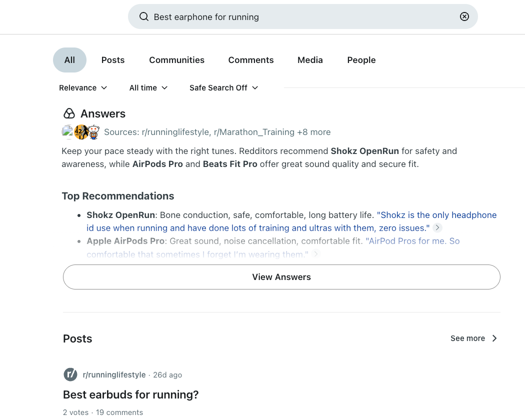
Task: Click the search magnifier icon
Action: (144, 16)
